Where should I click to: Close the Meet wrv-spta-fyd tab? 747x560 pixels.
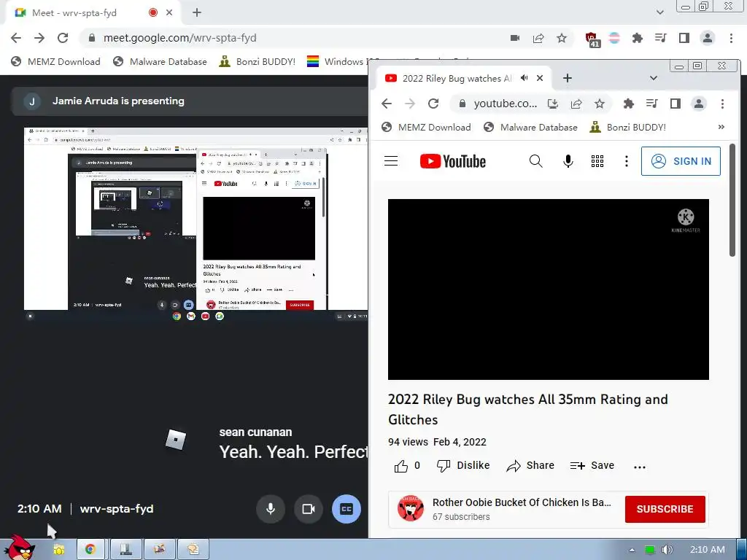[x=169, y=13]
